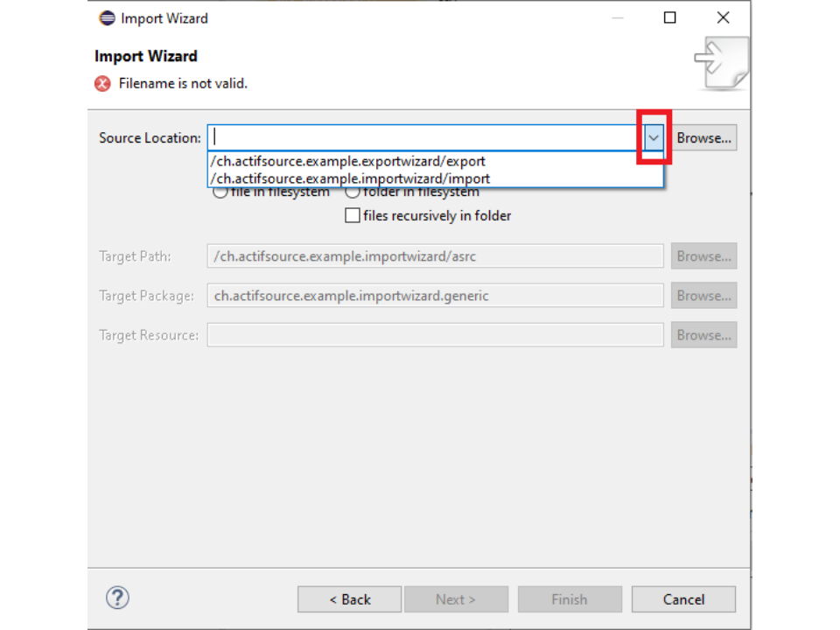The image size is (840, 630).
Task: Pick the importwizard/import entry from the list
Action: point(350,178)
